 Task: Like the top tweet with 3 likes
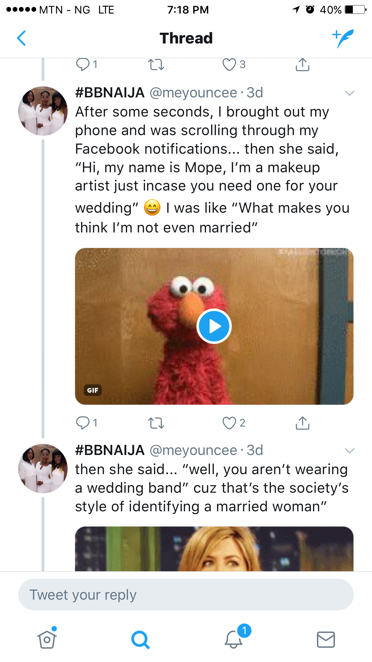click(x=234, y=65)
